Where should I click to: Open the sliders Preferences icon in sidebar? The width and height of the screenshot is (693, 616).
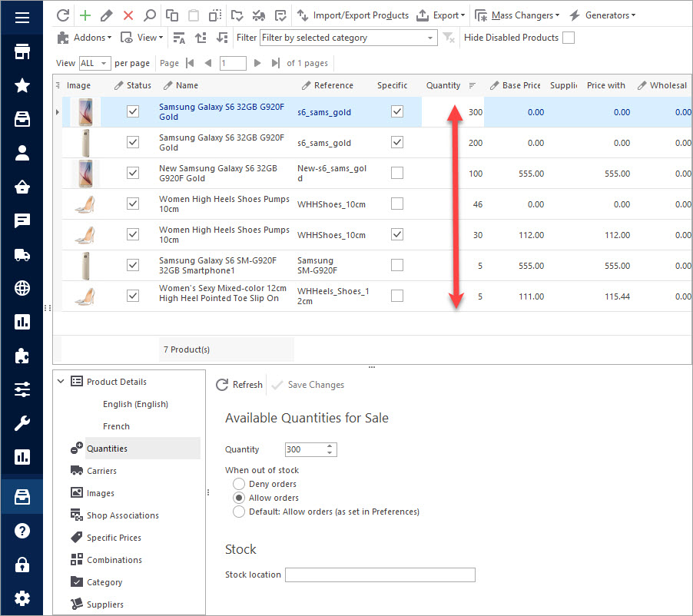tap(22, 389)
